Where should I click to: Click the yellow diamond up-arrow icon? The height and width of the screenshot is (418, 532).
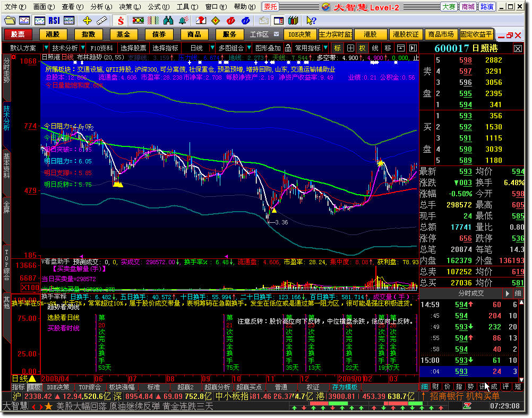click(216, 21)
